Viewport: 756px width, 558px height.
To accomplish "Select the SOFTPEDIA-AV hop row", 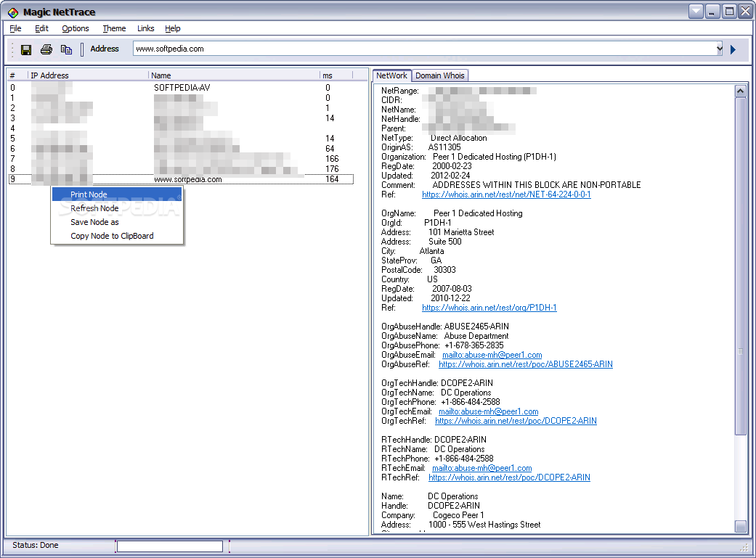I will pos(181,88).
